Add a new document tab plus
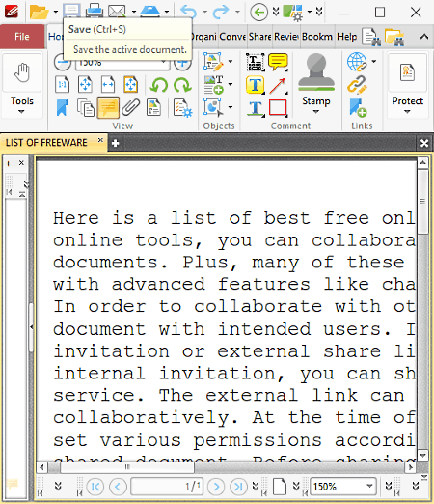The width and height of the screenshot is (434, 504). [115, 143]
